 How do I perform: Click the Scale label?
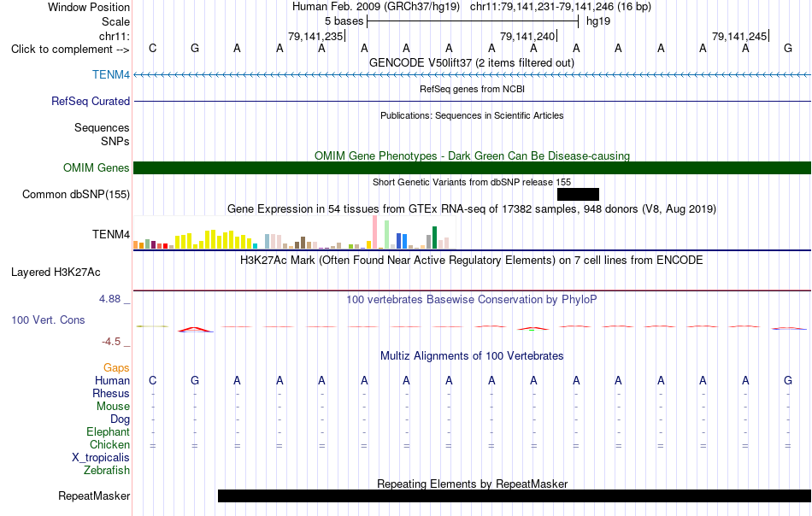(x=115, y=21)
